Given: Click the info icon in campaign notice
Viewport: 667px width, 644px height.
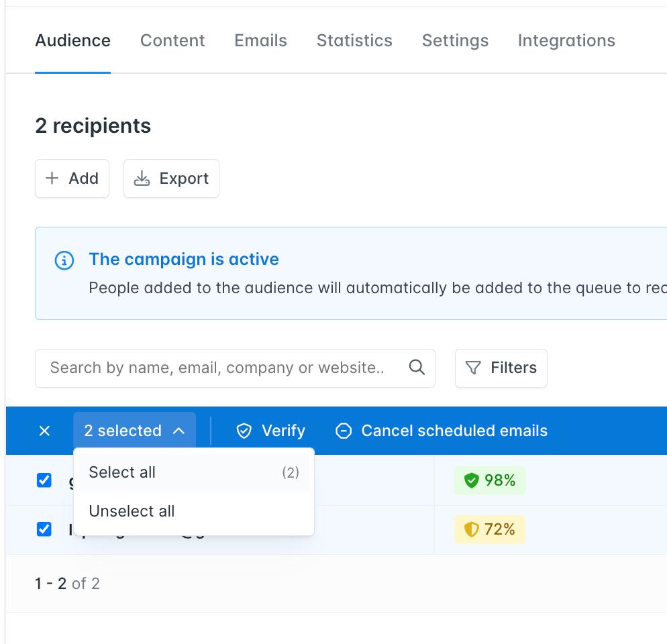Looking at the screenshot, I should [x=64, y=260].
